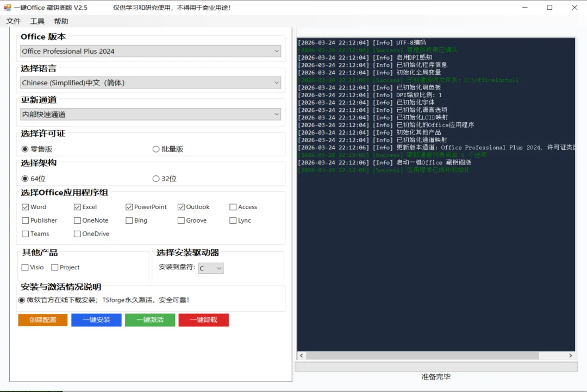587x392 pixels.
Task: Click the 已初始化LCID映射 log line
Action: (x=373, y=117)
